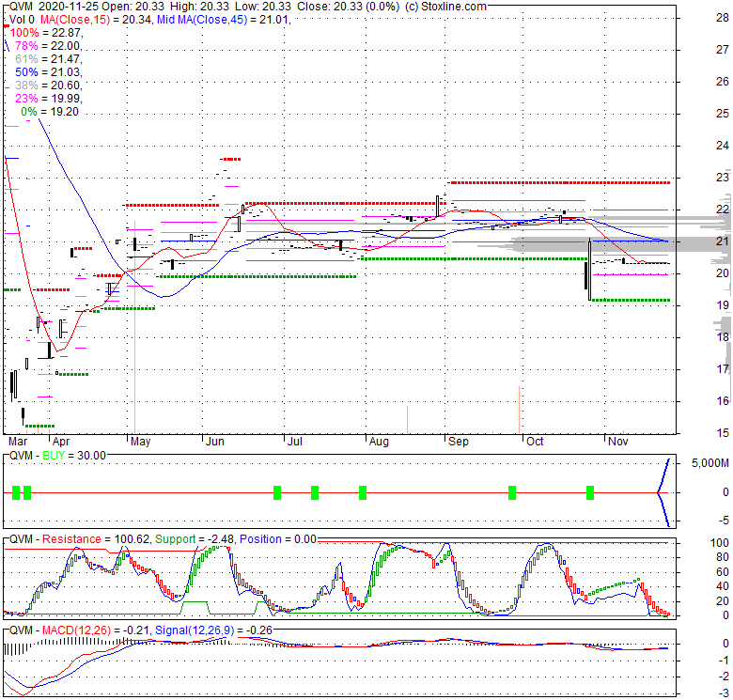Click the green buy marker in mid-July
This screenshot has height=700, width=733.
(315, 492)
